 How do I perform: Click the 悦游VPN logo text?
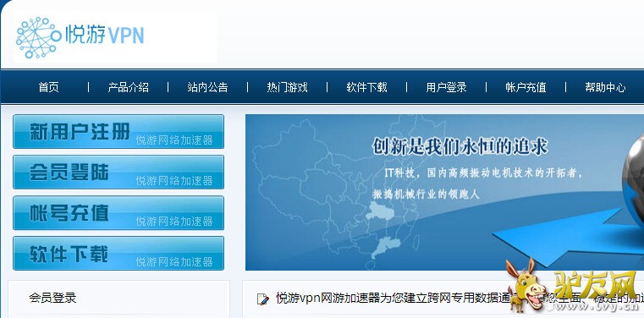coord(105,35)
